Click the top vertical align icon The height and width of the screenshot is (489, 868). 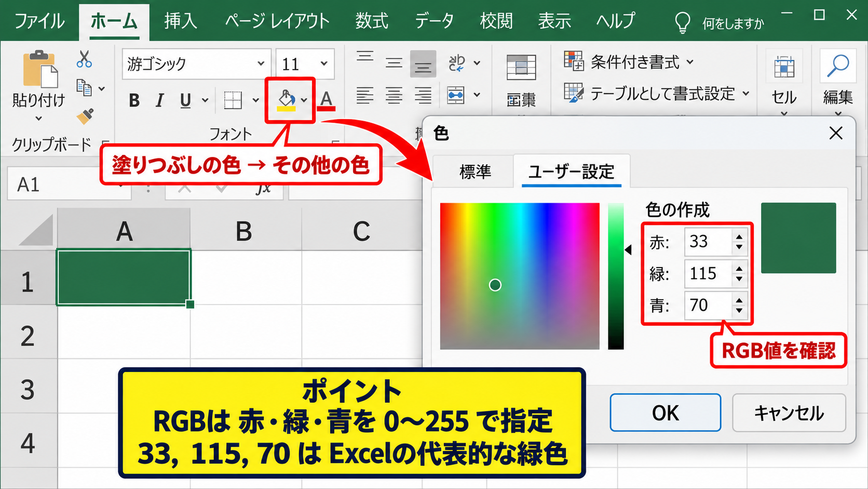click(x=365, y=56)
